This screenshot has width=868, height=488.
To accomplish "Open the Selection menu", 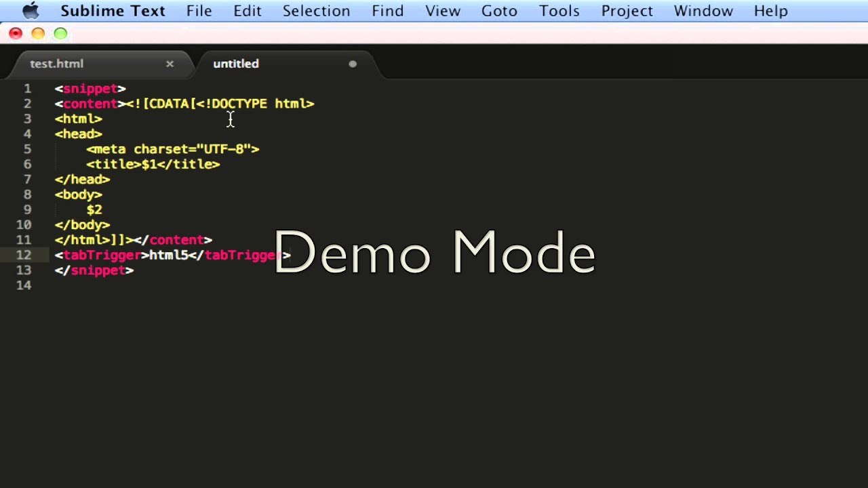I will click(316, 11).
